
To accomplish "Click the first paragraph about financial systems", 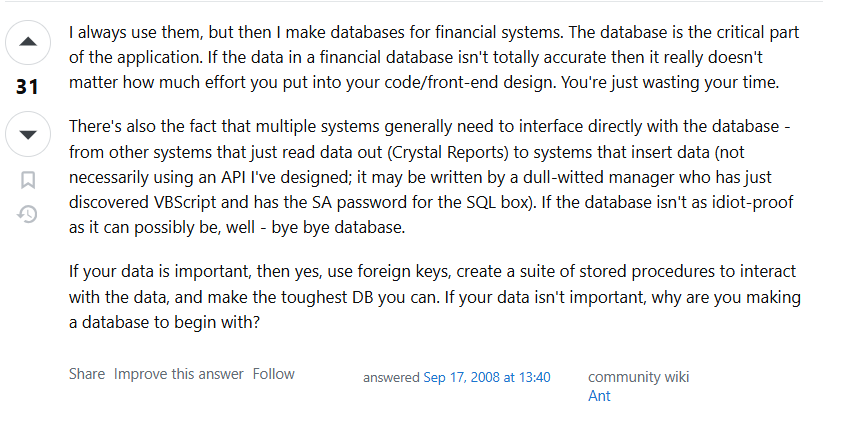I will (x=434, y=57).
